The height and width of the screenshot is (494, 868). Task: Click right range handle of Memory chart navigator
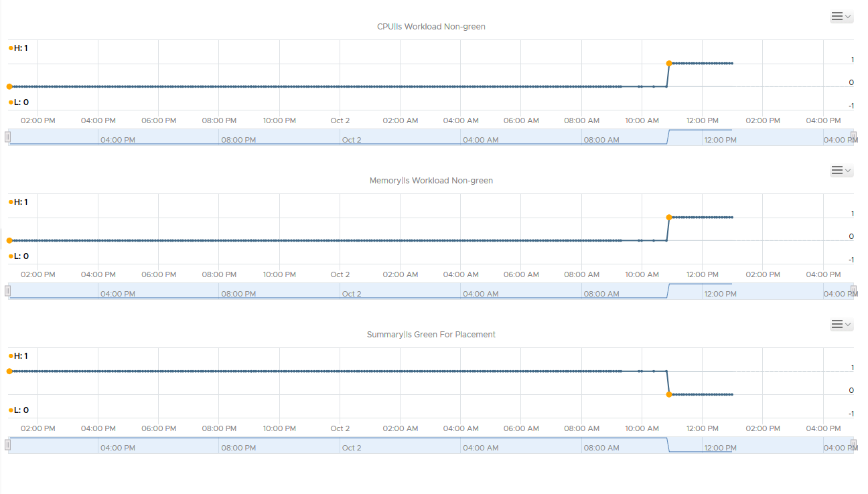coord(853,291)
